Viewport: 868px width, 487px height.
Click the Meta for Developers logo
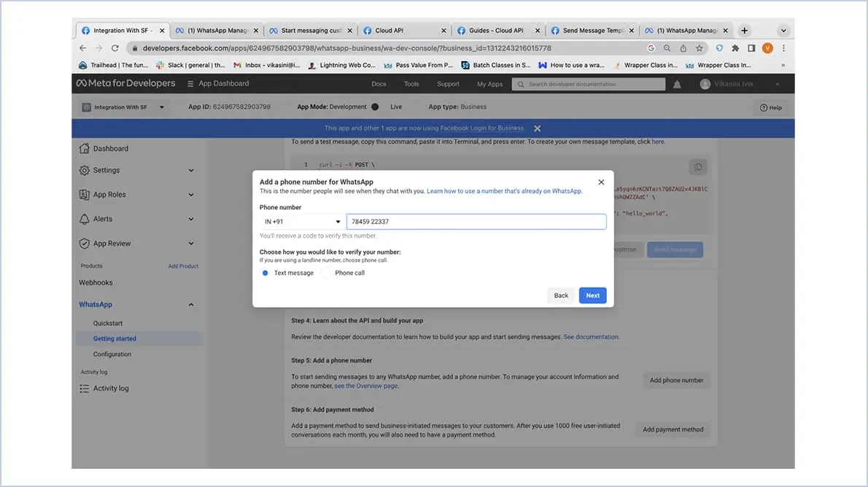pyautogui.click(x=125, y=83)
